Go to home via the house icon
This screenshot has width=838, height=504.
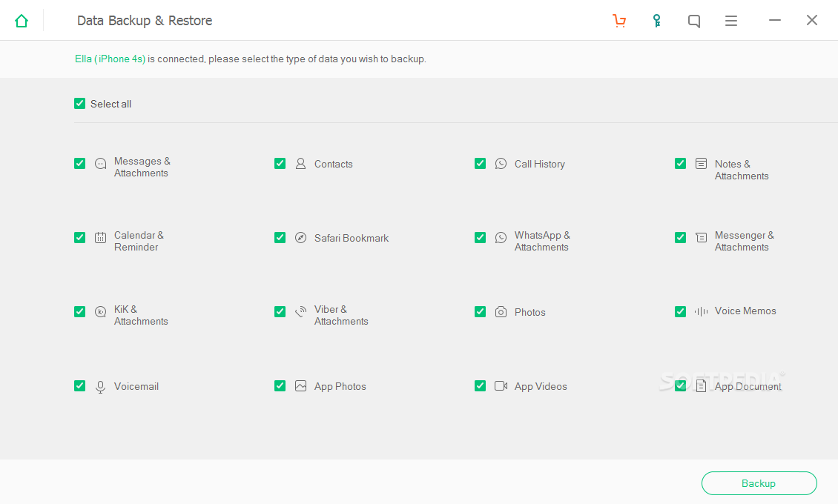tap(22, 21)
